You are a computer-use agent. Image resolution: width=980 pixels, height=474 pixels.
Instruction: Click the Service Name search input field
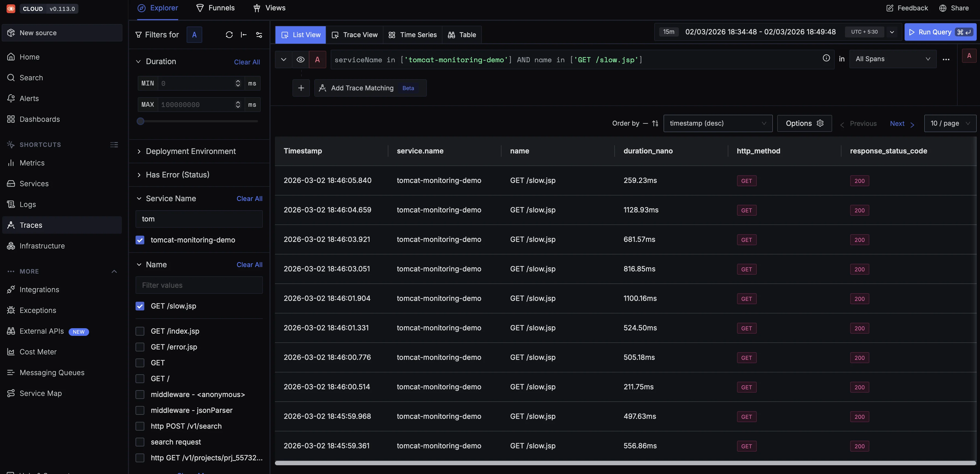(x=199, y=219)
